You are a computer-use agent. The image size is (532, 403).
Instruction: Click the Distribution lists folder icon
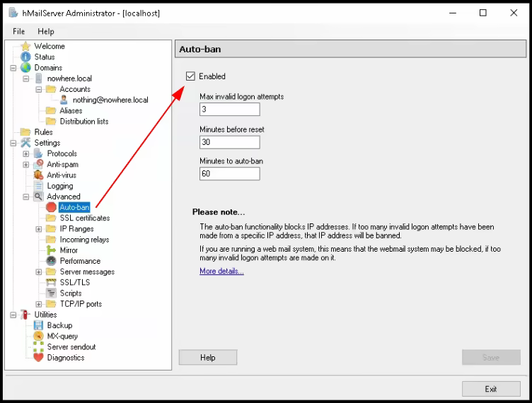(51, 121)
